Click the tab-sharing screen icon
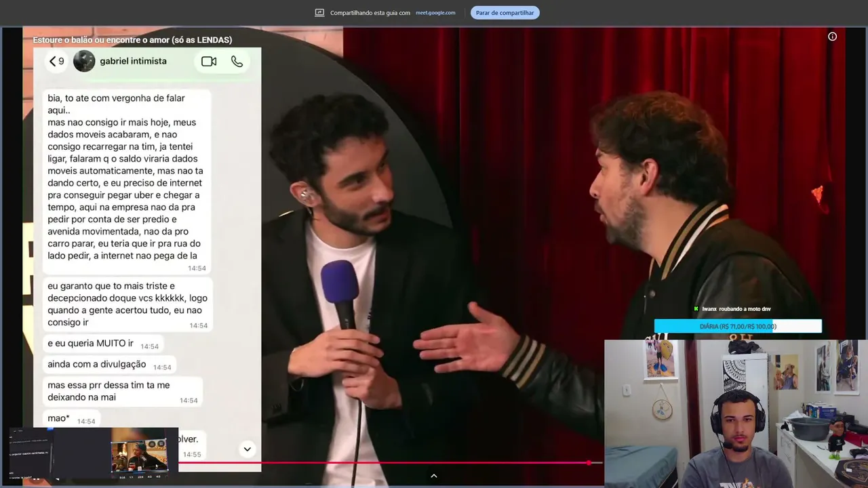 click(320, 13)
